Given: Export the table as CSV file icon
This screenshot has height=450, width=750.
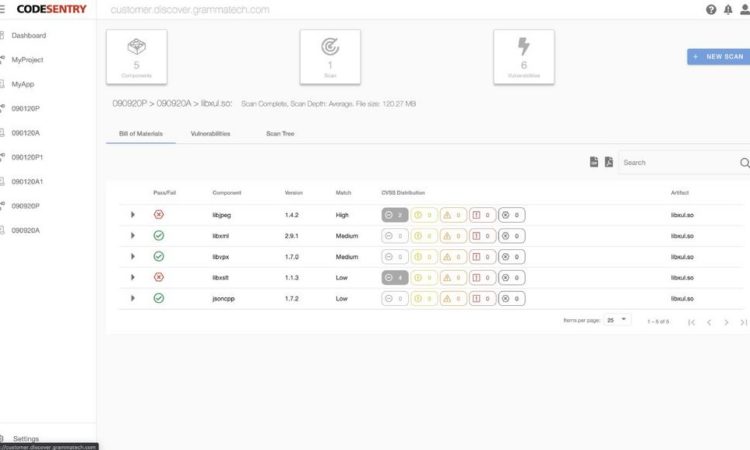Looking at the screenshot, I should coord(594,162).
